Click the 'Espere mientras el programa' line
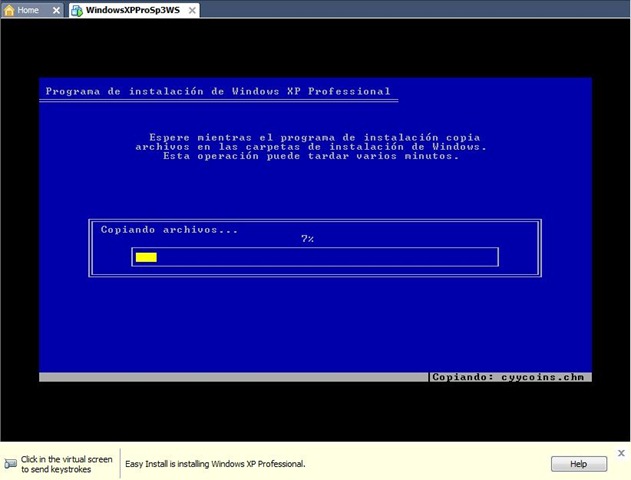The image size is (631, 480). click(315, 138)
